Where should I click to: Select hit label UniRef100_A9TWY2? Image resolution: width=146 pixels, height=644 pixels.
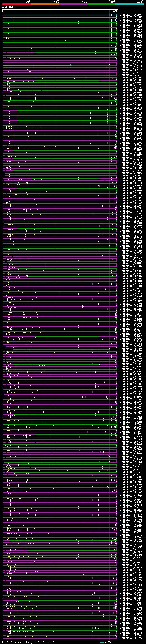pos(131,467)
